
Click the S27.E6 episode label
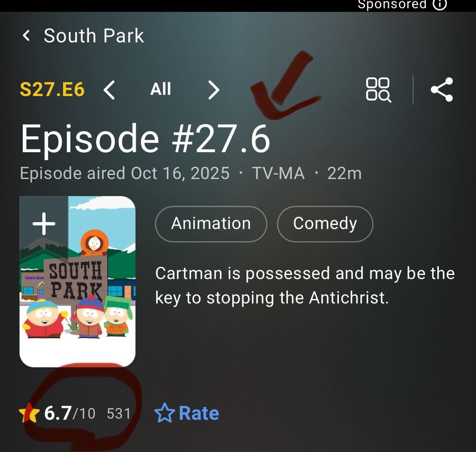[52, 90]
